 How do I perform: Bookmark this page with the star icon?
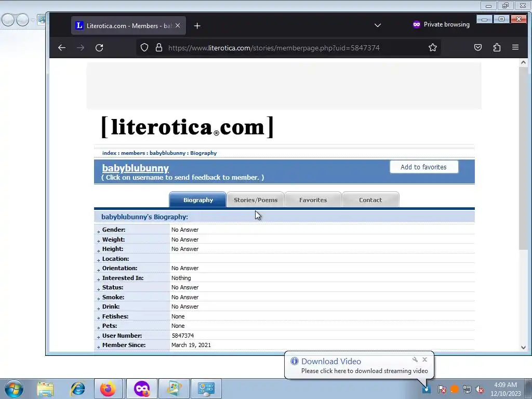pos(433,47)
